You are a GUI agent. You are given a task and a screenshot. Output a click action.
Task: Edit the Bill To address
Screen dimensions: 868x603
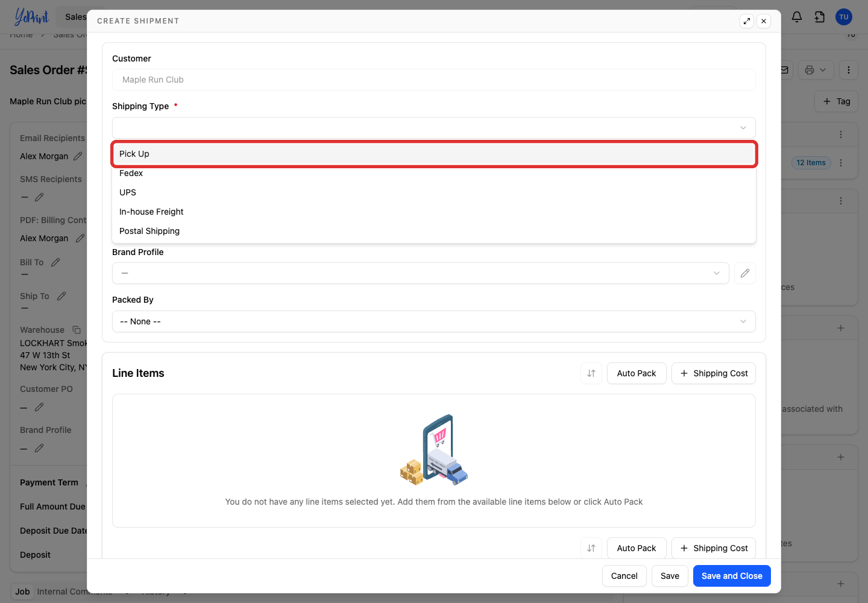[x=55, y=262]
